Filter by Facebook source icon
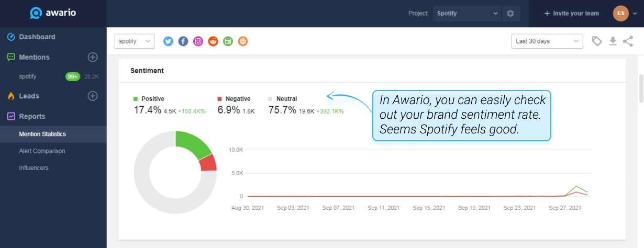Viewport: 644px width, 248px height. click(183, 41)
